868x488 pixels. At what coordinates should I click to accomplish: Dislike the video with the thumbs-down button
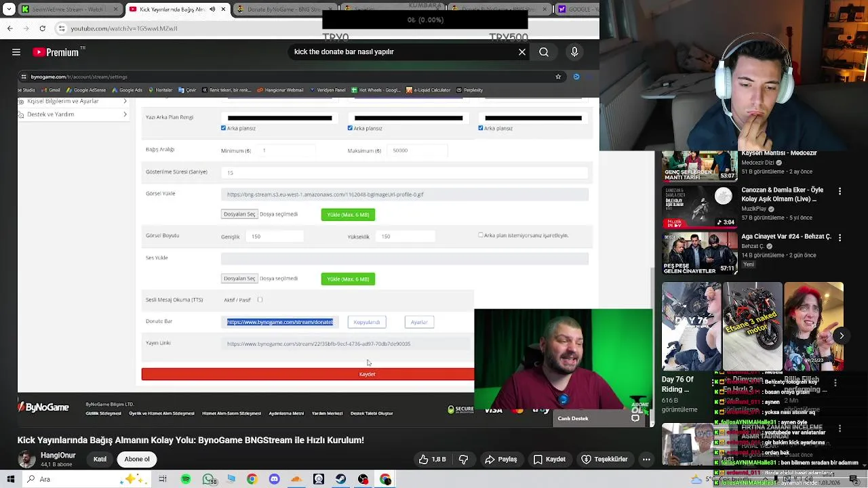463,459
